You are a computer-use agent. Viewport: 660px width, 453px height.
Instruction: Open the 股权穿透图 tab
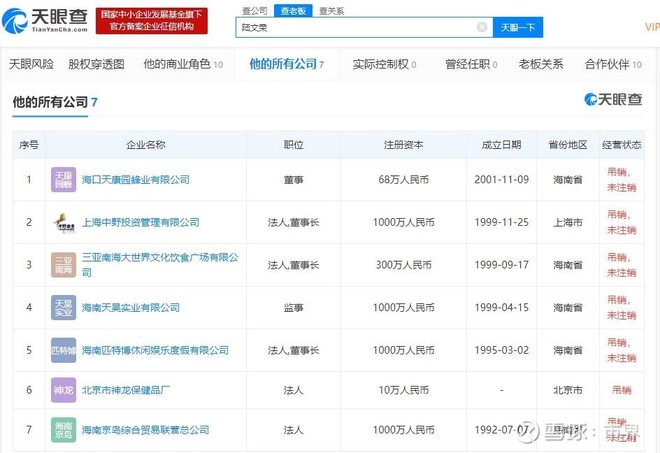[x=96, y=64]
